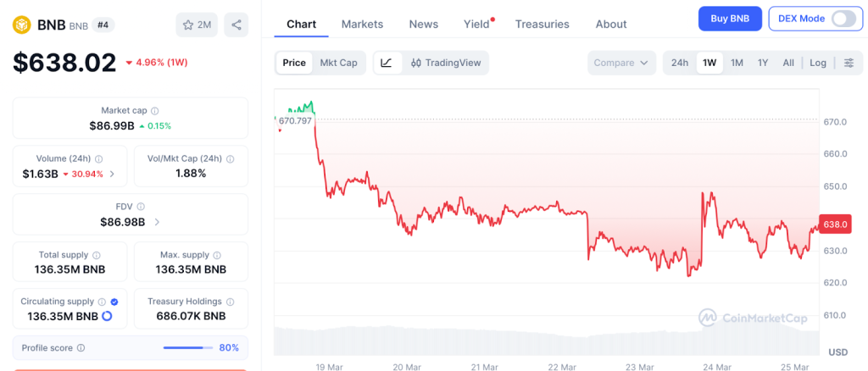Select the 1Y time range
This screenshot has height=371, width=868.
coord(763,63)
